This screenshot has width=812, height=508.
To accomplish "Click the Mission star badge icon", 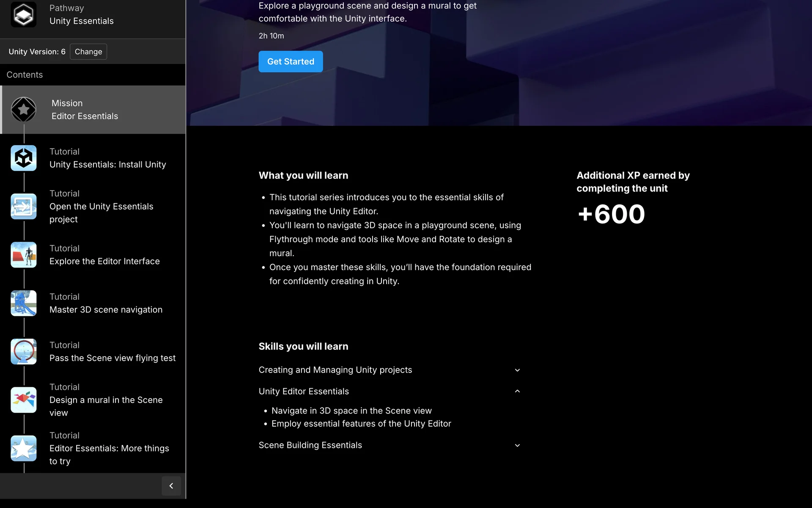I will click(x=24, y=110).
